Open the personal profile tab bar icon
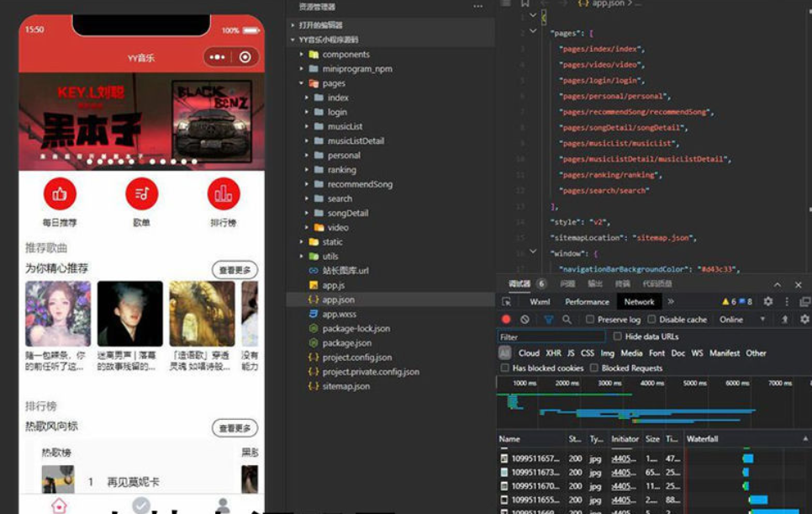This screenshot has width=812, height=514. 224,506
